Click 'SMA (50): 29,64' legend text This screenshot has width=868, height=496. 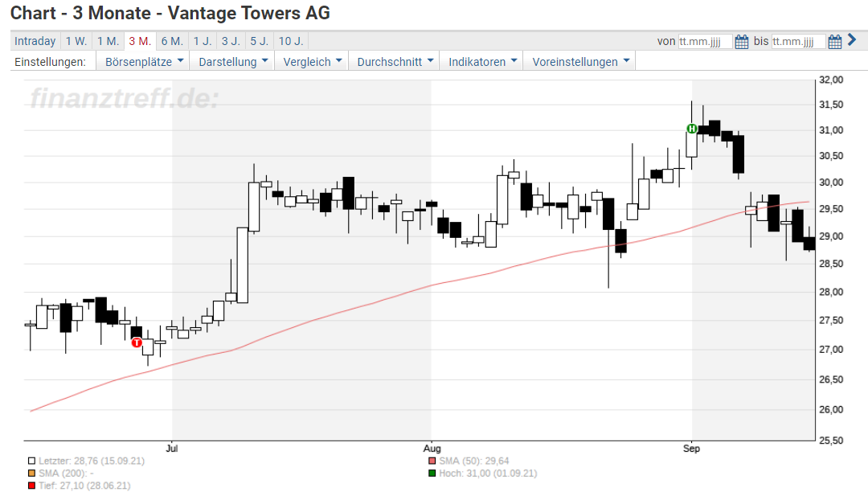click(474, 461)
